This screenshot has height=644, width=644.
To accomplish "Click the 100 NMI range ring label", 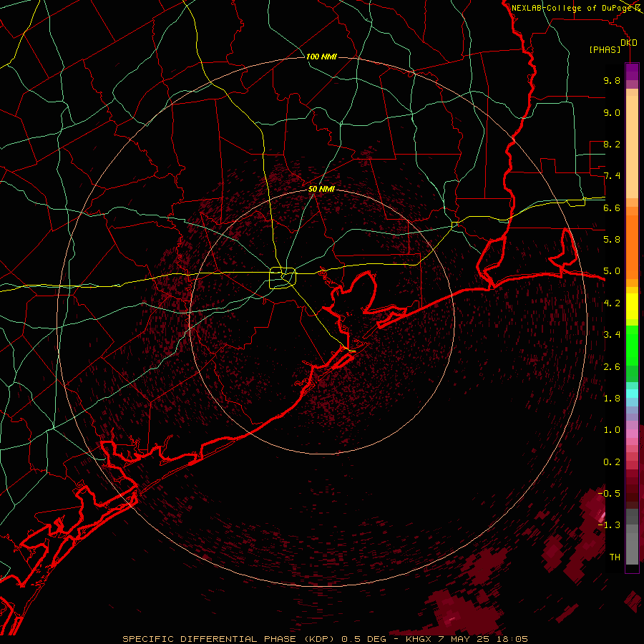I will point(321,57).
